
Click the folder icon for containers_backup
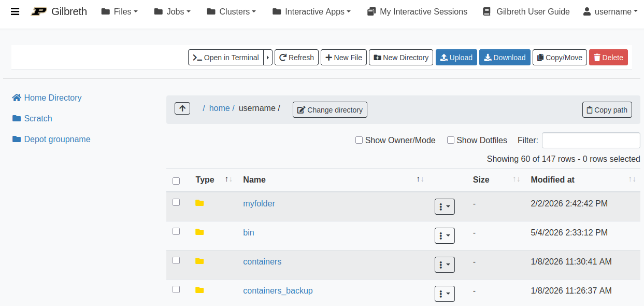[x=199, y=290]
